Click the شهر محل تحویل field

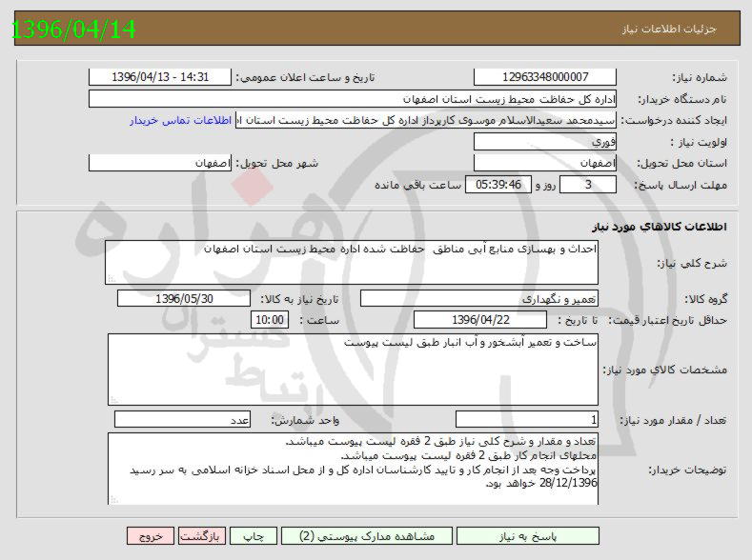click(x=160, y=163)
